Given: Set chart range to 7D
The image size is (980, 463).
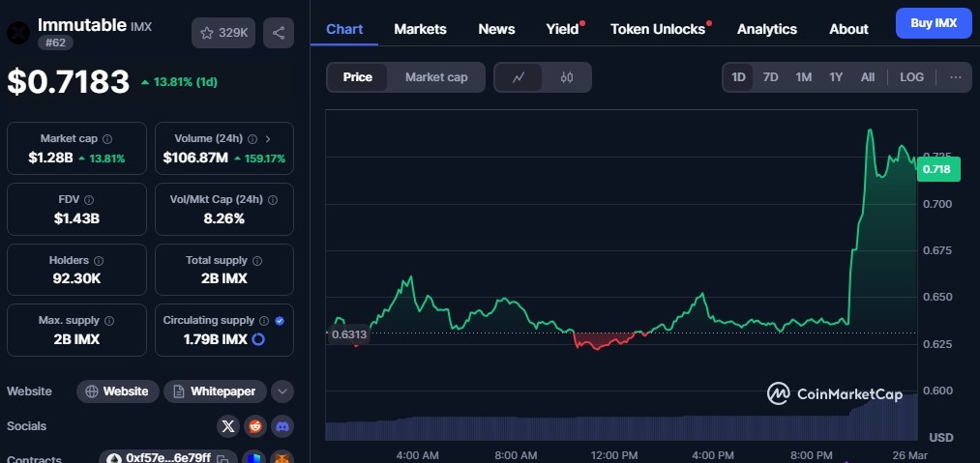Looking at the screenshot, I should [771, 77].
